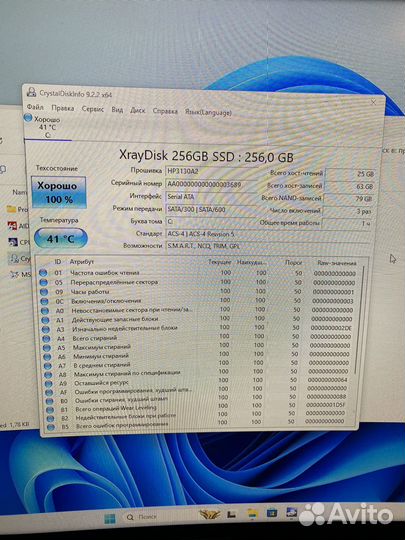Image resolution: width=405 pixels, height=540 pixels.
Task: Open the Файл menu
Action: coord(35,107)
